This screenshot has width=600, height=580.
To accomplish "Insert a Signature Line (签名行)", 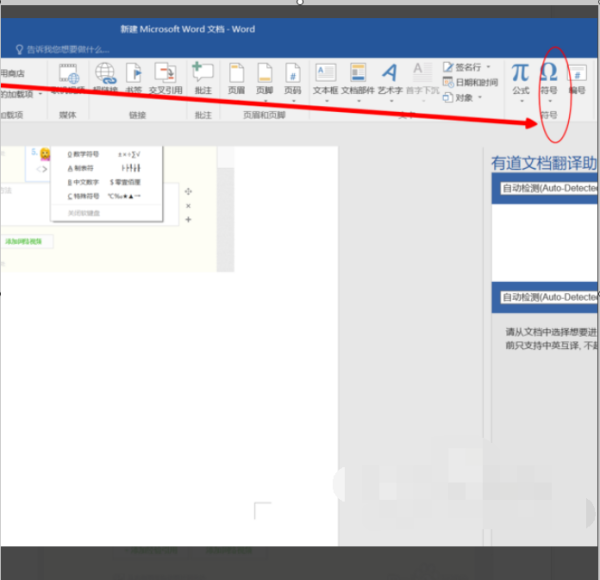I will (462, 67).
